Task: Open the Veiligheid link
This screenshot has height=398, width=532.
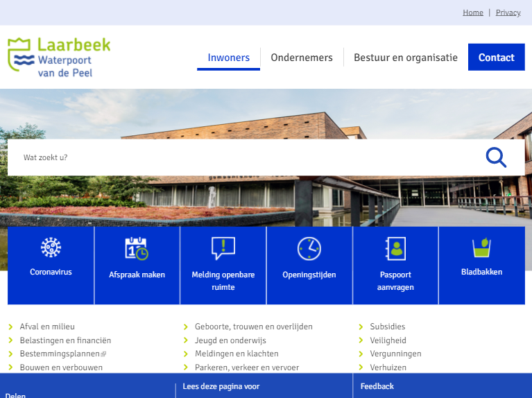Action: [x=388, y=340]
